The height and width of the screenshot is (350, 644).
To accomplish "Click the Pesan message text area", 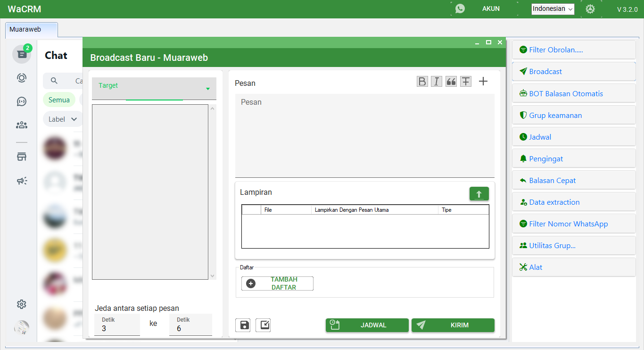I will click(x=364, y=135).
